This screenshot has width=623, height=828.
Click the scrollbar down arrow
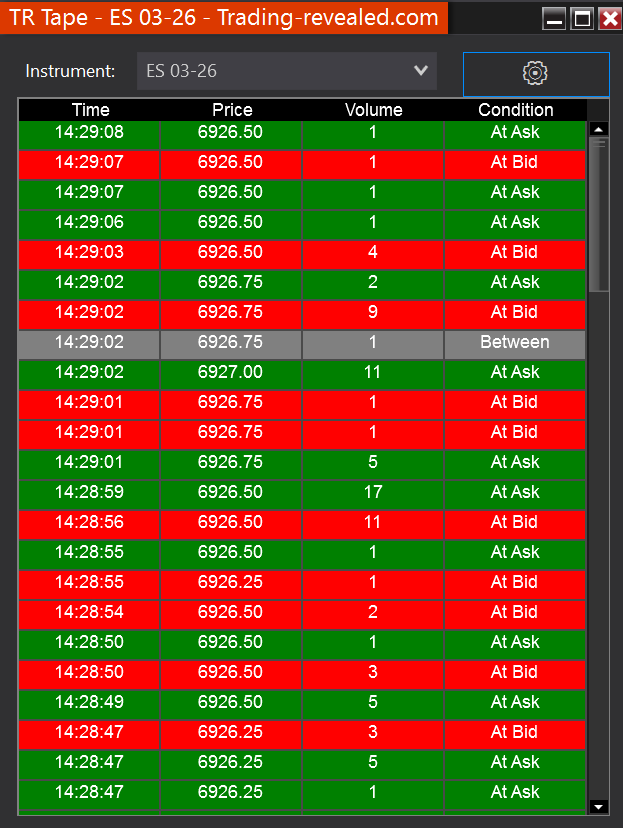tap(599, 806)
